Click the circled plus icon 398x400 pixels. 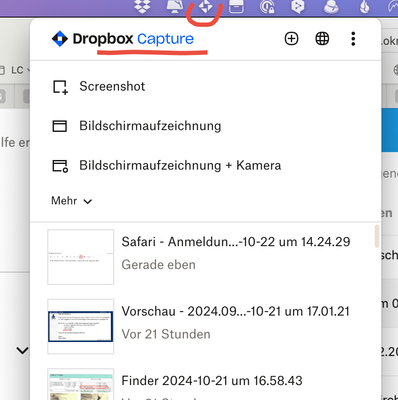tap(291, 39)
